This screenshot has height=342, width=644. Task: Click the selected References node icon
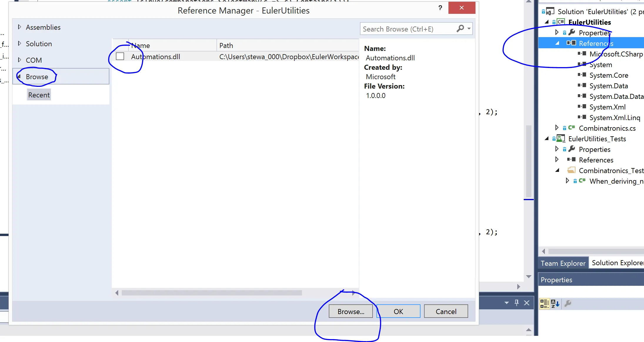(x=571, y=43)
